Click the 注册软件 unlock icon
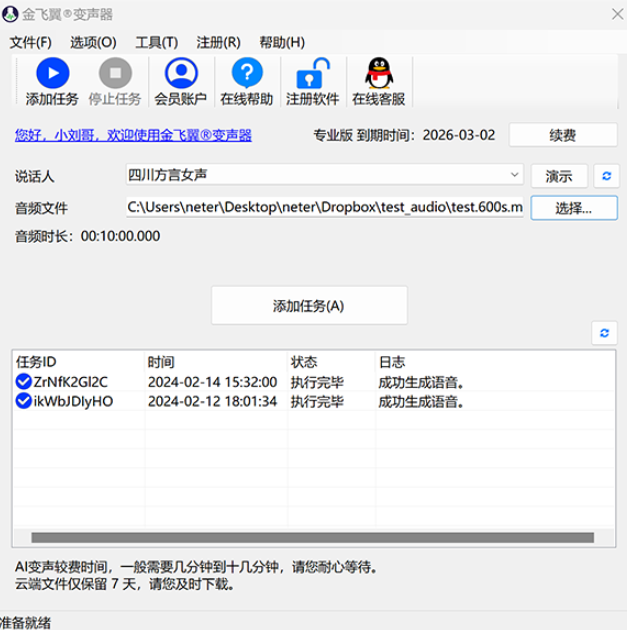This screenshot has height=630, width=627. 313,73
